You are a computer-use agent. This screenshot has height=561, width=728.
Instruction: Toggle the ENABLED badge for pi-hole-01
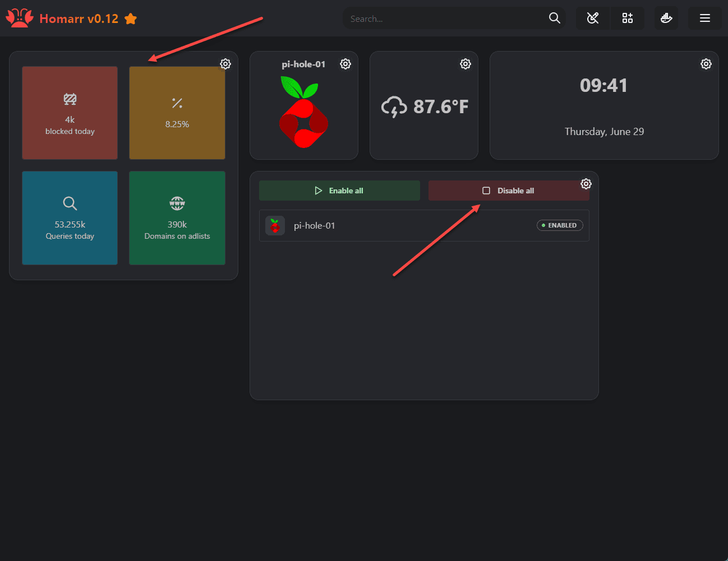click(560, 225)
